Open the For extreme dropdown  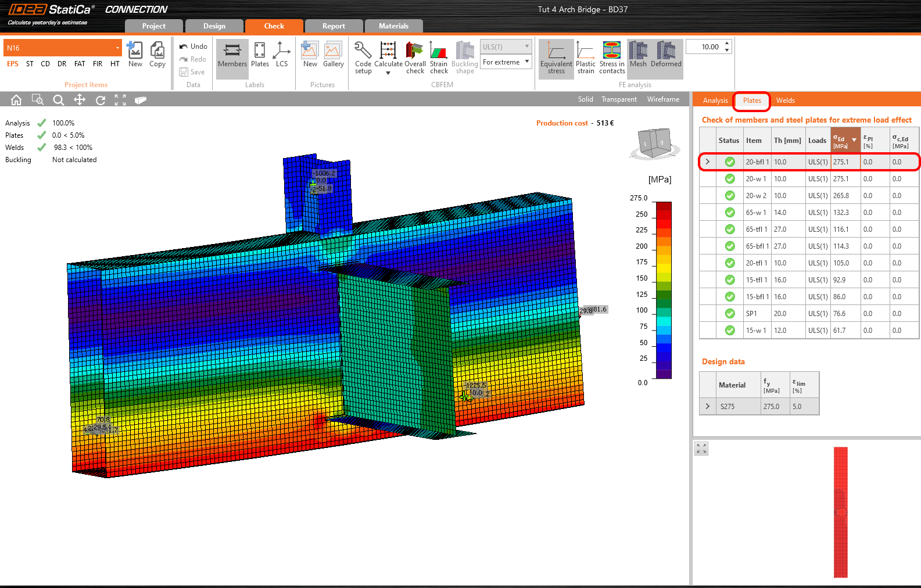point(506,62)
